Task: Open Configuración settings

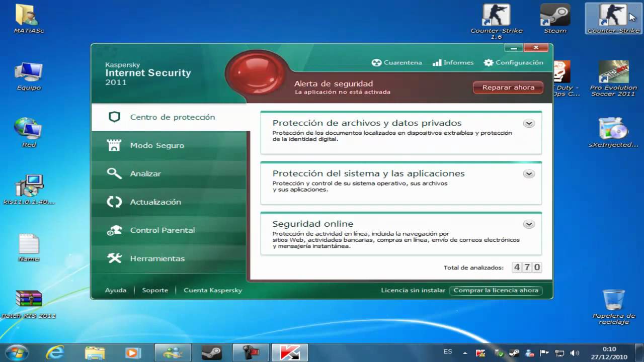Action: (x=514, y=63)
